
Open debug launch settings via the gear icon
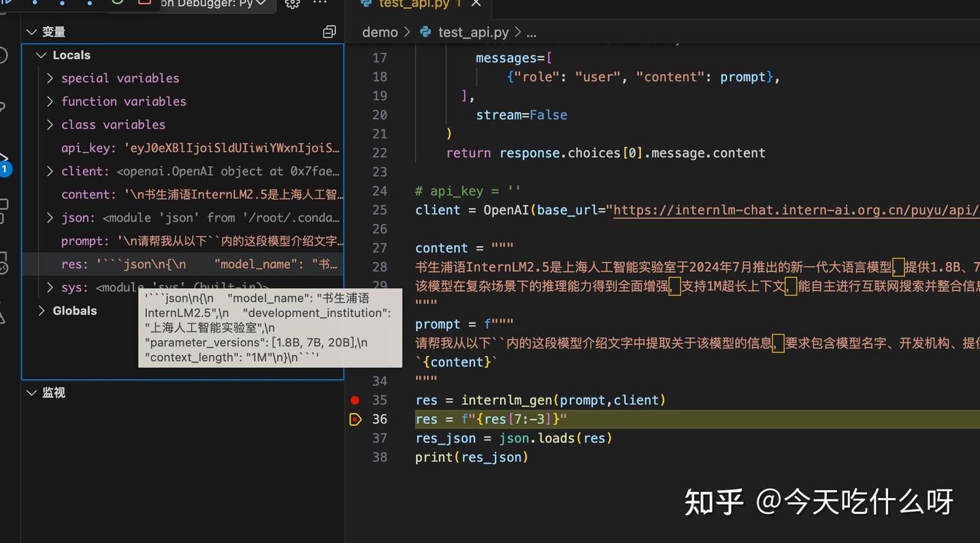[291, 5]
